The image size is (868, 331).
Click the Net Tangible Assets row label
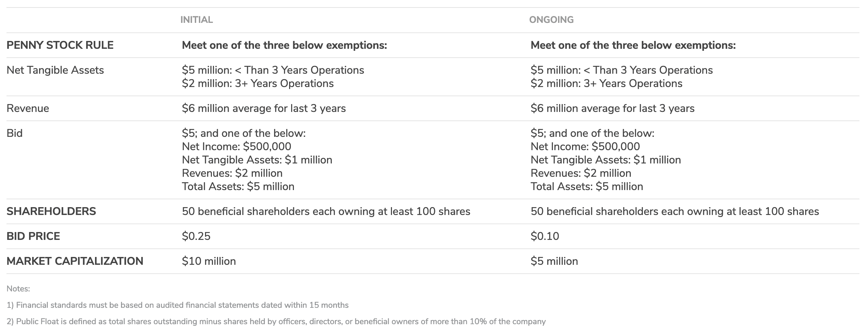coord(55,70)
